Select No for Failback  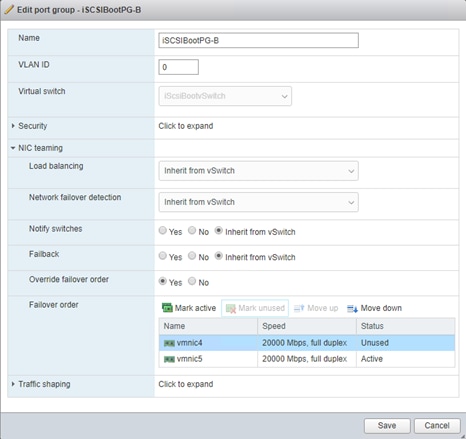click(x=192, y=256)
